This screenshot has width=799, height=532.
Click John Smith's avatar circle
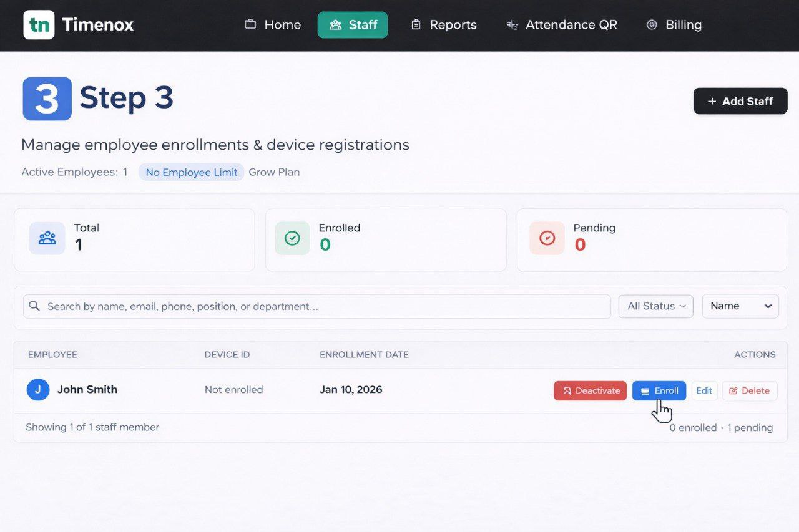coord(37,389)
